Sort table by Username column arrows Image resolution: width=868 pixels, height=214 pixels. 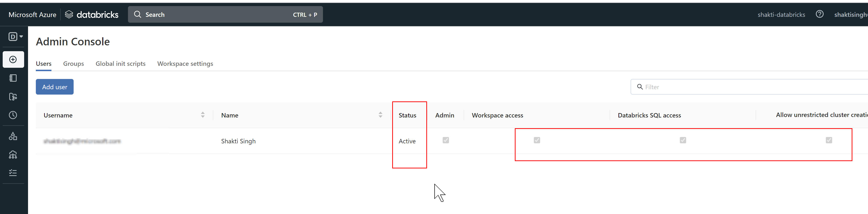[203, 115]
